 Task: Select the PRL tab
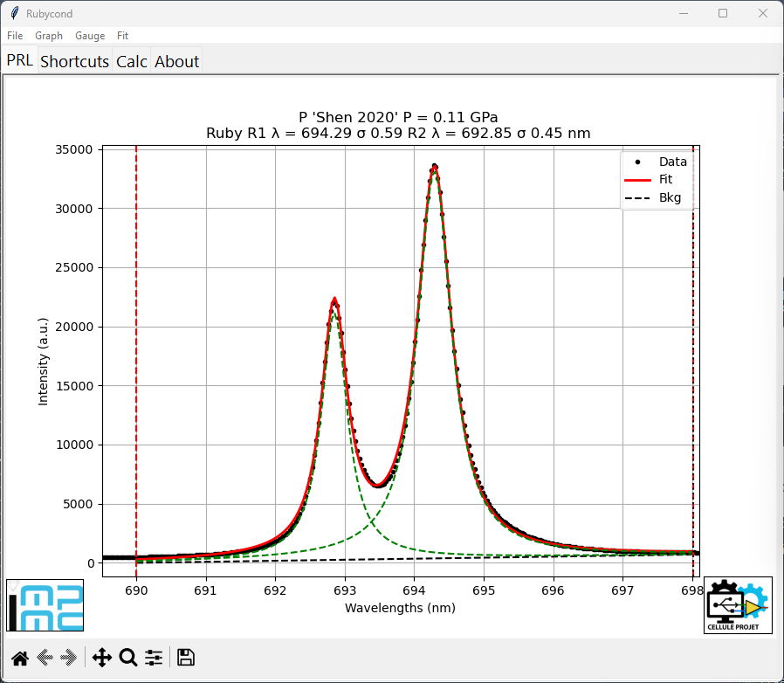pyautogui.click(x=19, y=60)
